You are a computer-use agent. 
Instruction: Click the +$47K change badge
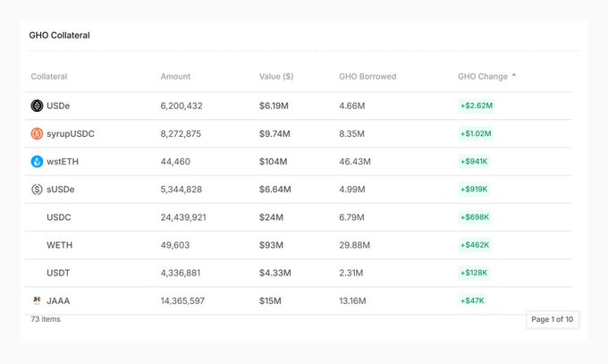(472, 301)
